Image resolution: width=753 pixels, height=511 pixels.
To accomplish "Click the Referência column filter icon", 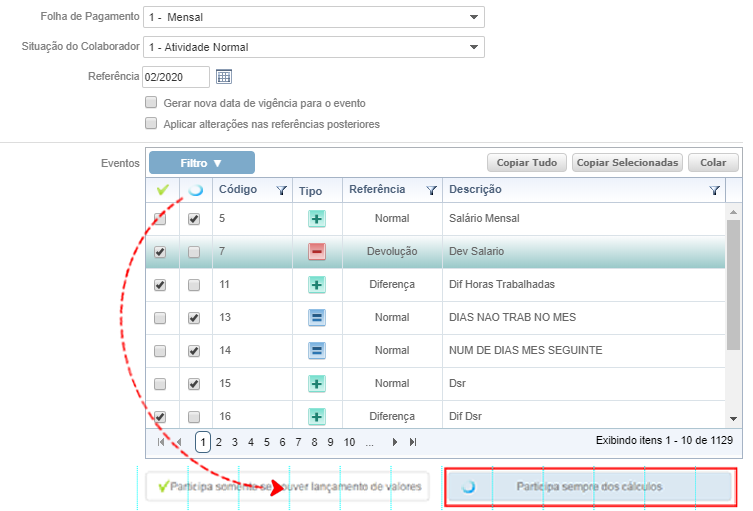I will 431,190.
